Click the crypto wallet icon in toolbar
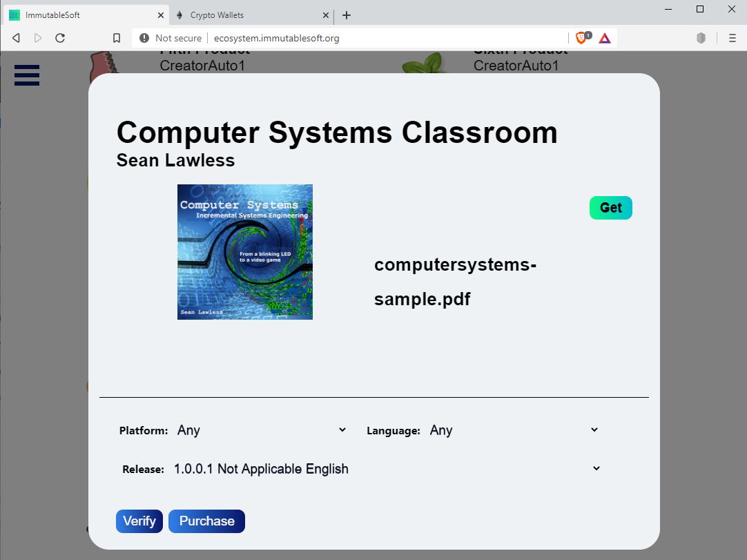 point(701,38)
